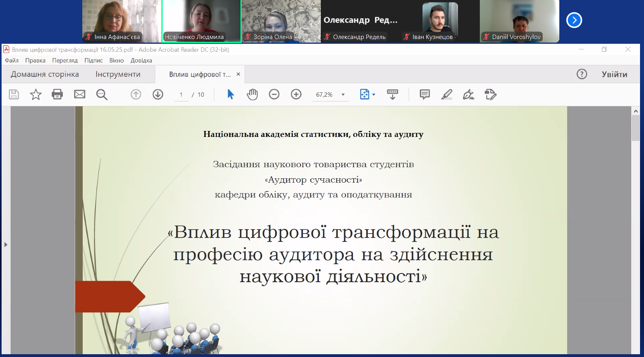Screen dimensions: 644x357
Task: Go to the next page arrow
Action: [x=158, y=94]
